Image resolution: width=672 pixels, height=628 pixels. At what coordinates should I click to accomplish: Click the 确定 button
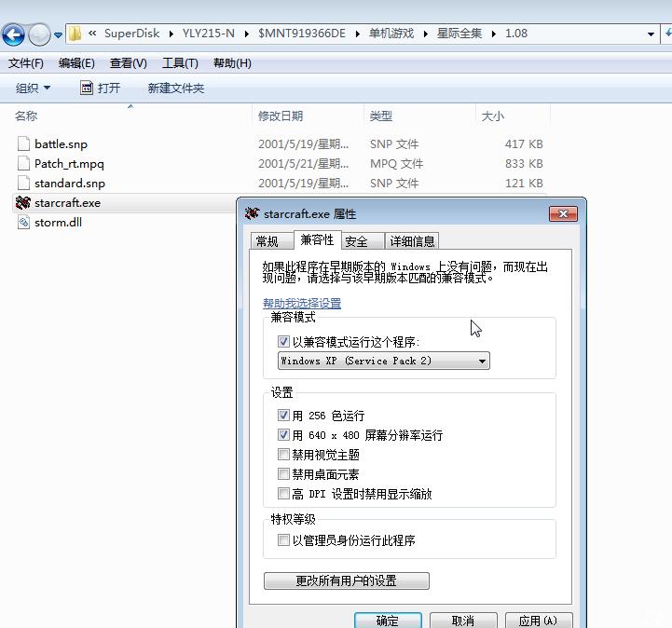[x=388, y=621]
